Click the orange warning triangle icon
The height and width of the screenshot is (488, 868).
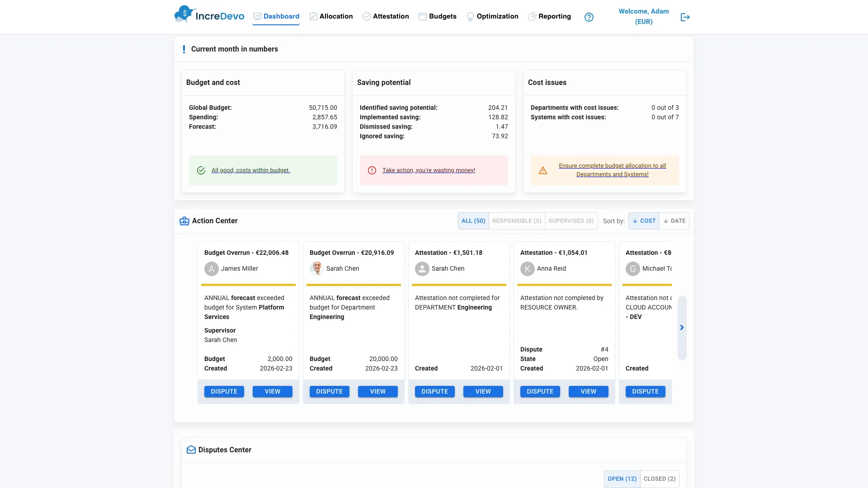(543, 170)
